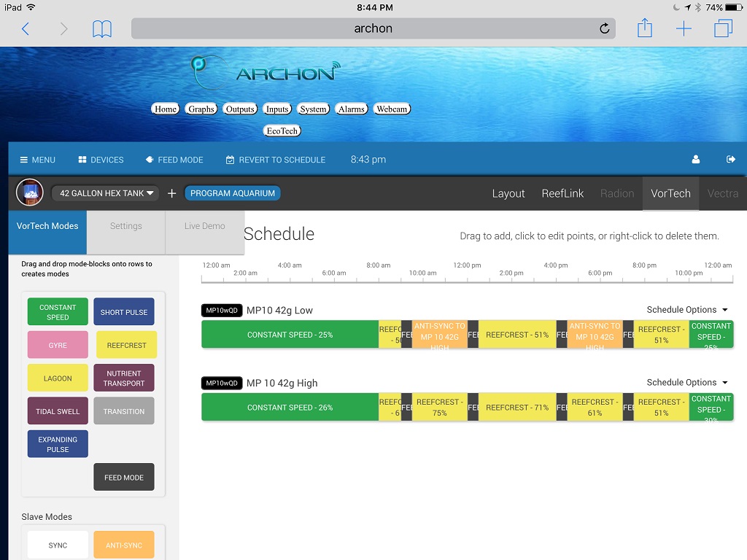747x560 pixels.
Task: Click Revert to Schedule
Action: (x=276, y=160)
